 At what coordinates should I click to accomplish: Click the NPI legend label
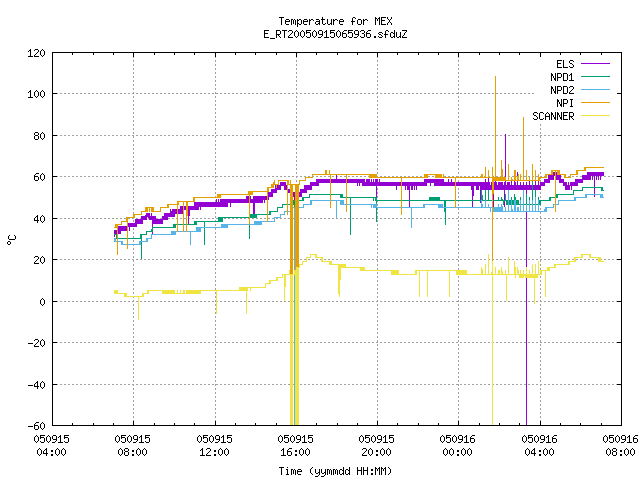[565, 103]
